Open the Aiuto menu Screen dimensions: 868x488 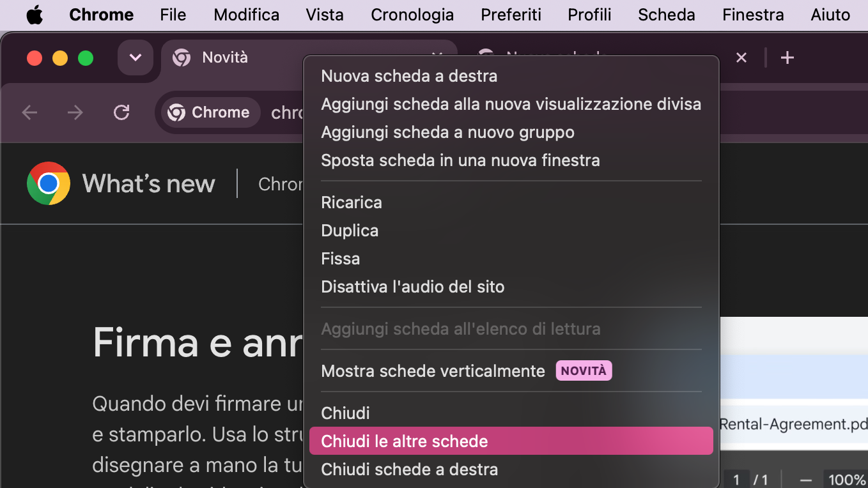[830, 15]
